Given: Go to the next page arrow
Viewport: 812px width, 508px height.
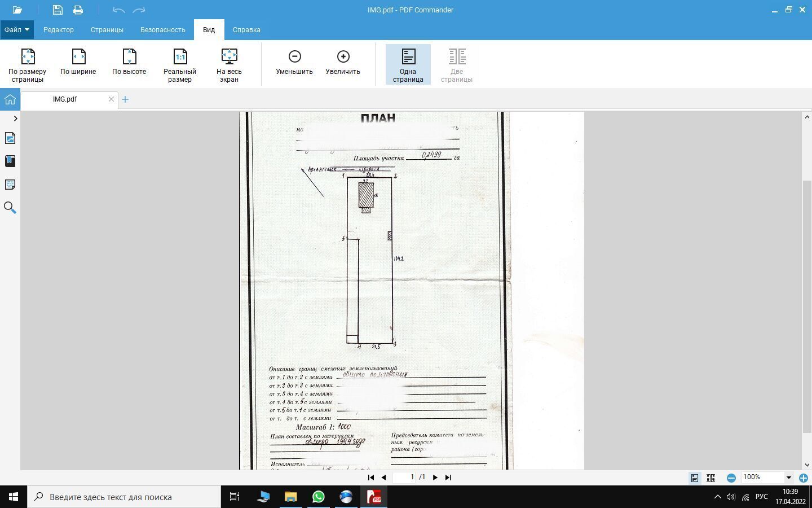Looking at the screenshot, I should coord(435,478).
